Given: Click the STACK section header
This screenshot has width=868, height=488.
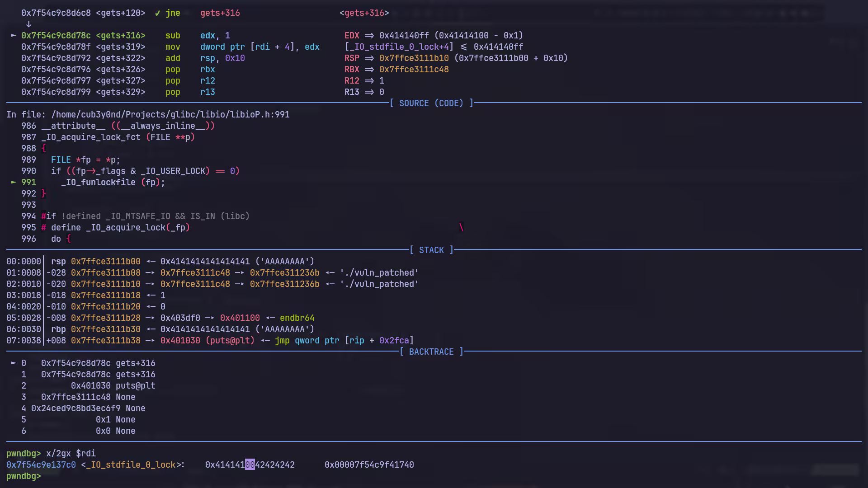Looking at the screenshot, I should tap(431, 250).
